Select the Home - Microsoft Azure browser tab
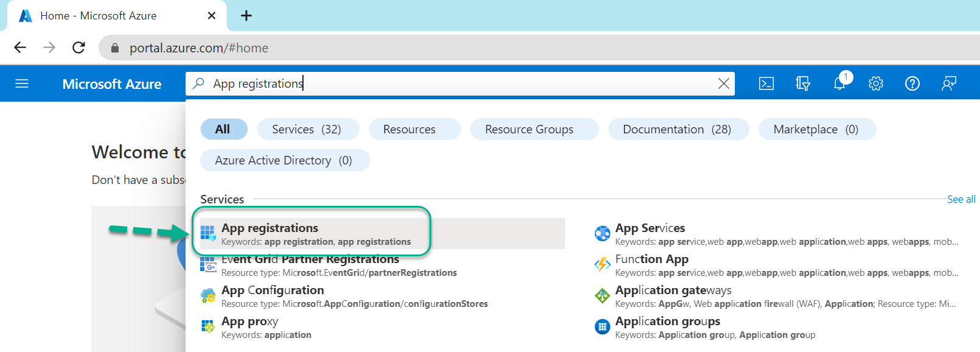The height and width of the screenshot is (352, 980). 116,15
